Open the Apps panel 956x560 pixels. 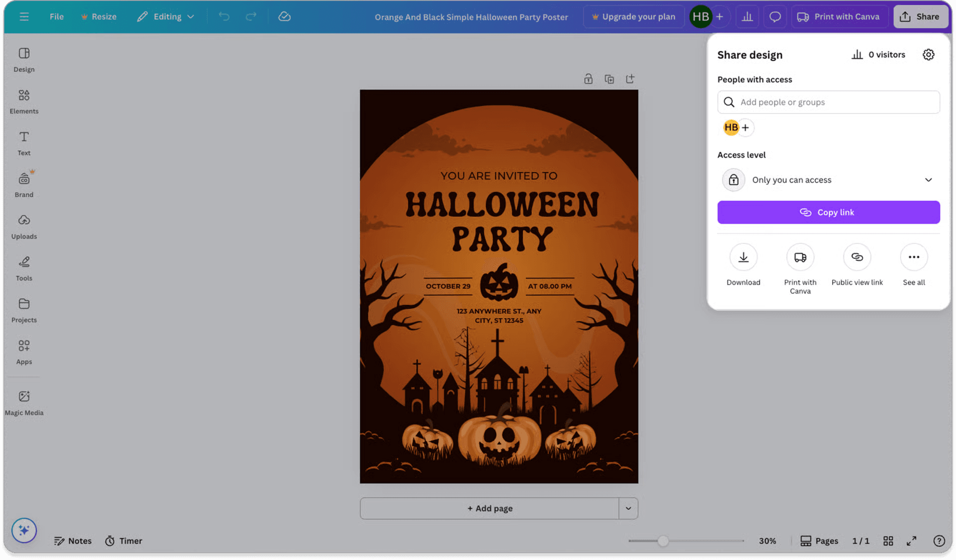(x=23, y=352)
